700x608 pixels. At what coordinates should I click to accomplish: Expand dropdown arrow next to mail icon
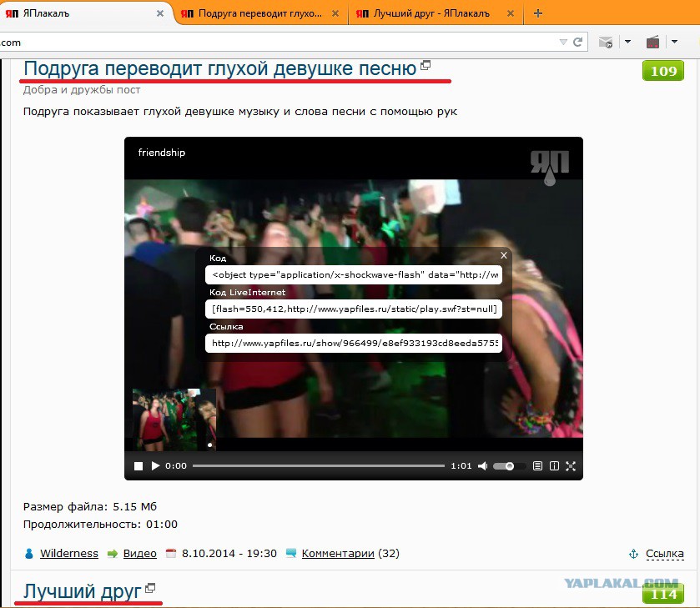627,42
